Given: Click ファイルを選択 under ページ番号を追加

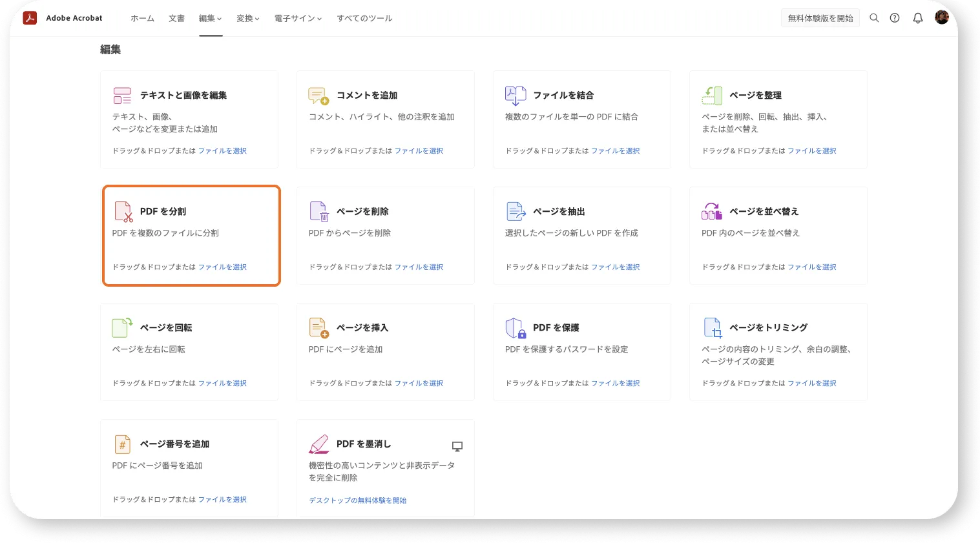Looking at the screenshot, I should click(222, 499).
